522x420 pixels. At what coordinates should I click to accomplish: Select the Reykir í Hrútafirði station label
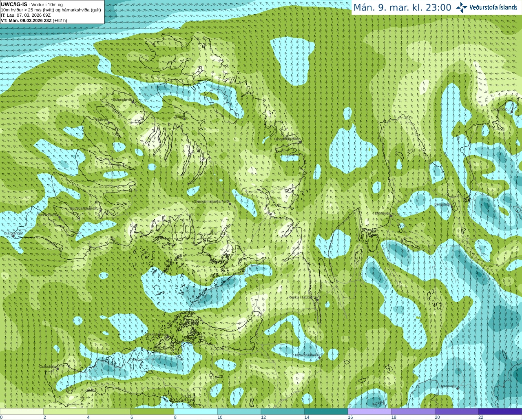tap(302, 297)
